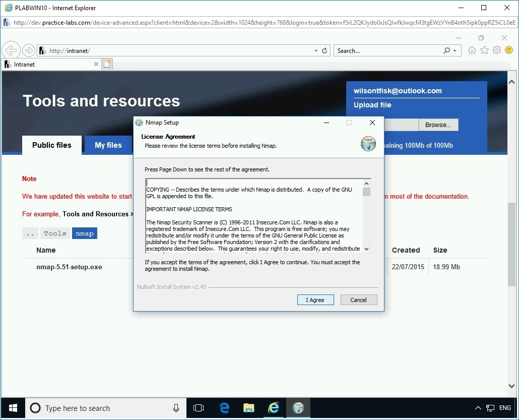Select the Public files tab

point(51,145)
